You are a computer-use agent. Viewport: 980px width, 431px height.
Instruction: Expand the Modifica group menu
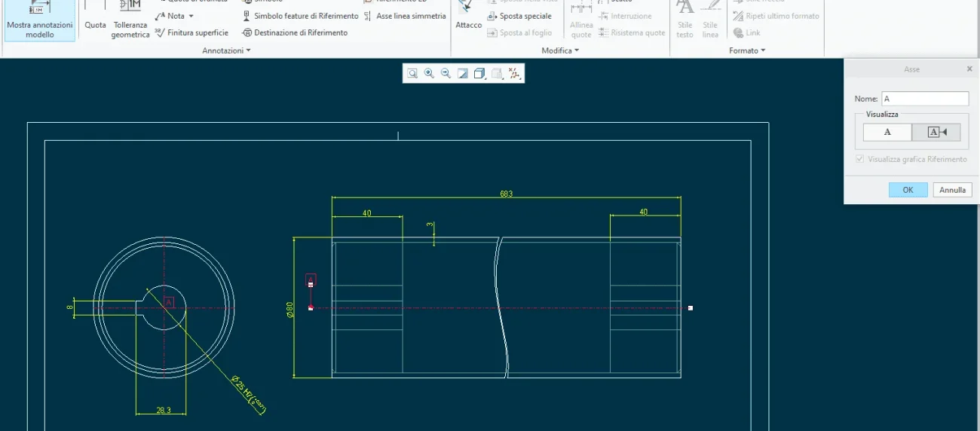click(x=560, y=50)
